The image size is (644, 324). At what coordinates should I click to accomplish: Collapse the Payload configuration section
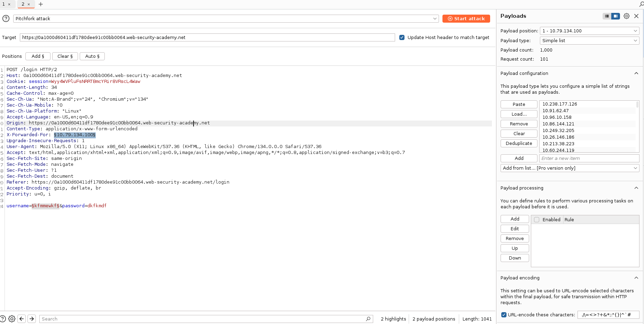point(636,74)
